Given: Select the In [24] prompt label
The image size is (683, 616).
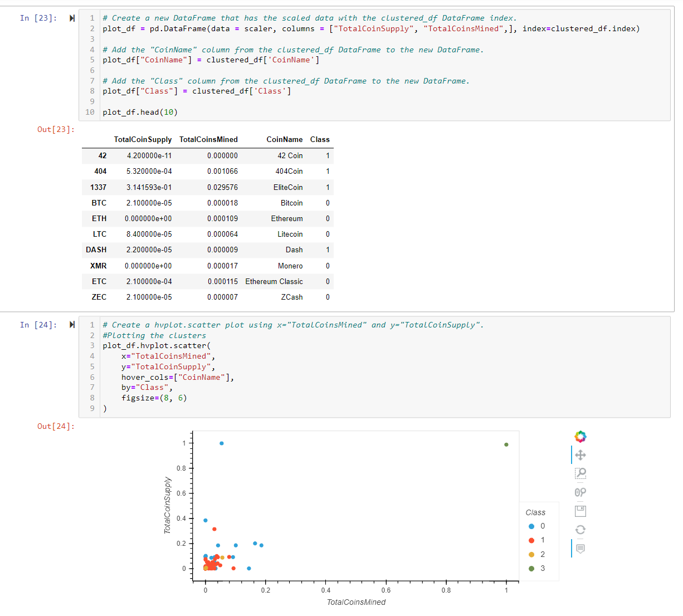Looking at the screenshot, I should [x=38, y=325].
